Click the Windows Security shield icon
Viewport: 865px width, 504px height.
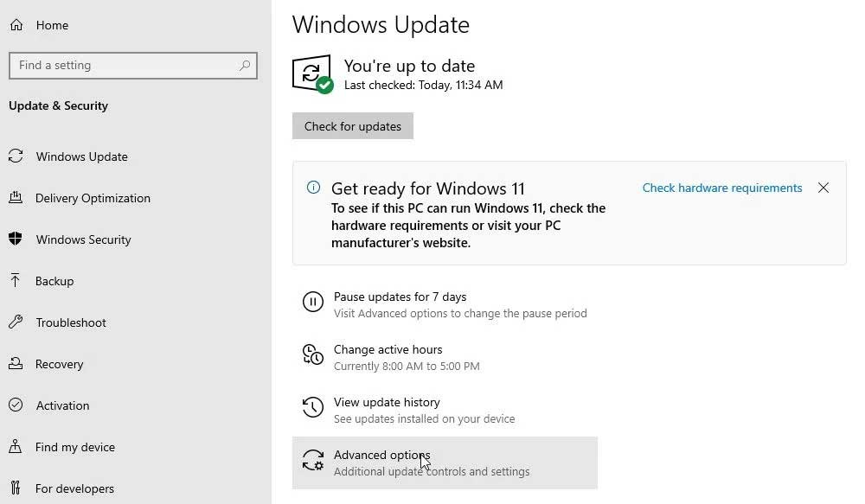pos(17,239)
